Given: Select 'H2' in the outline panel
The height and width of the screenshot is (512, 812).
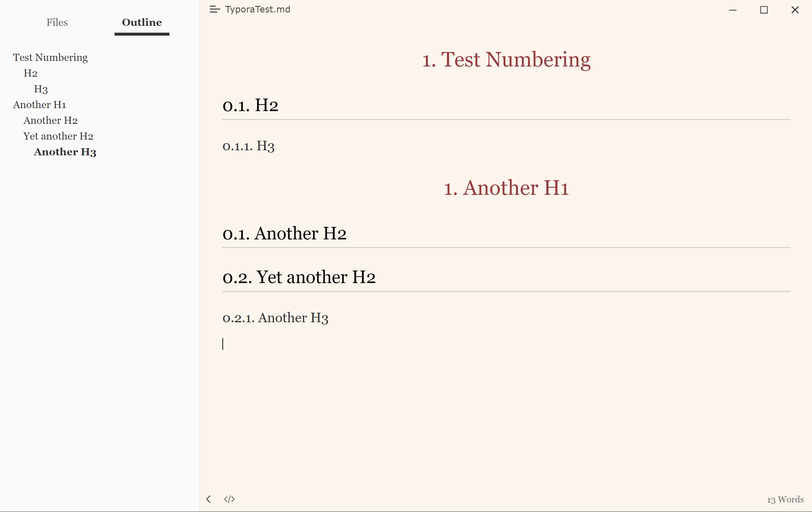Looking at the screenshot, I should tap(30, 73).
